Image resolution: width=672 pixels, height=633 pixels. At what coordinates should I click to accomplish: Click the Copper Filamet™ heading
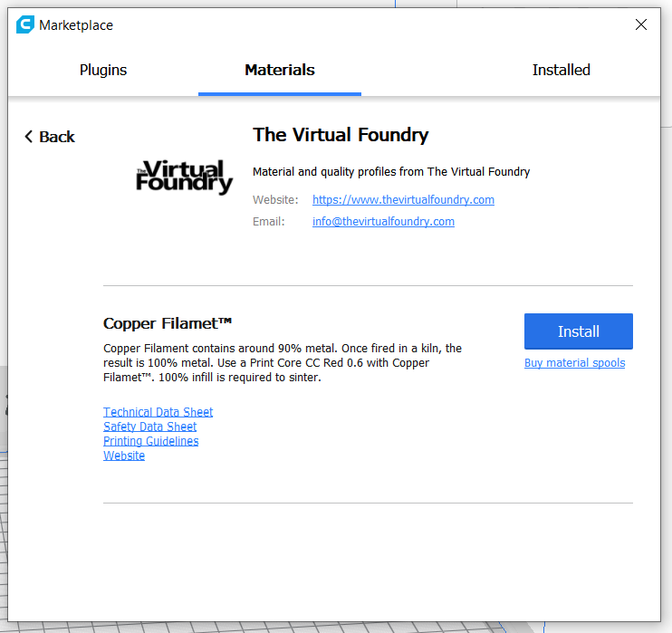coord(168,323)
